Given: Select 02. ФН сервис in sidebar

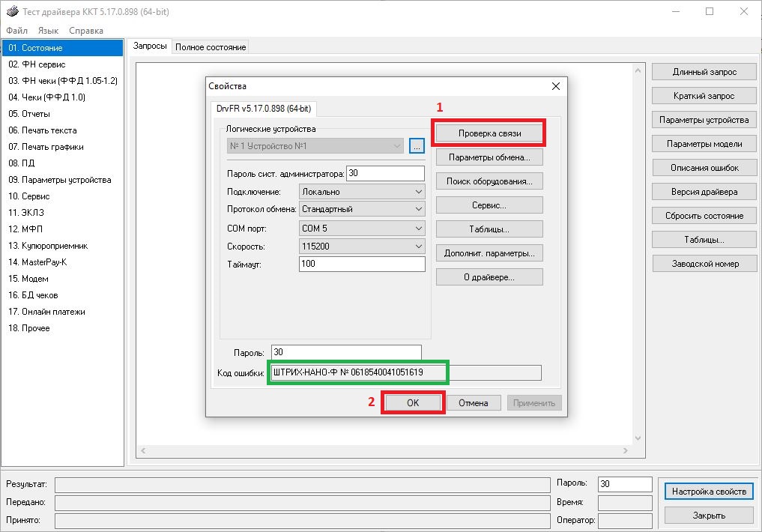Looking at the screenshot, I should tap(35, 64).
